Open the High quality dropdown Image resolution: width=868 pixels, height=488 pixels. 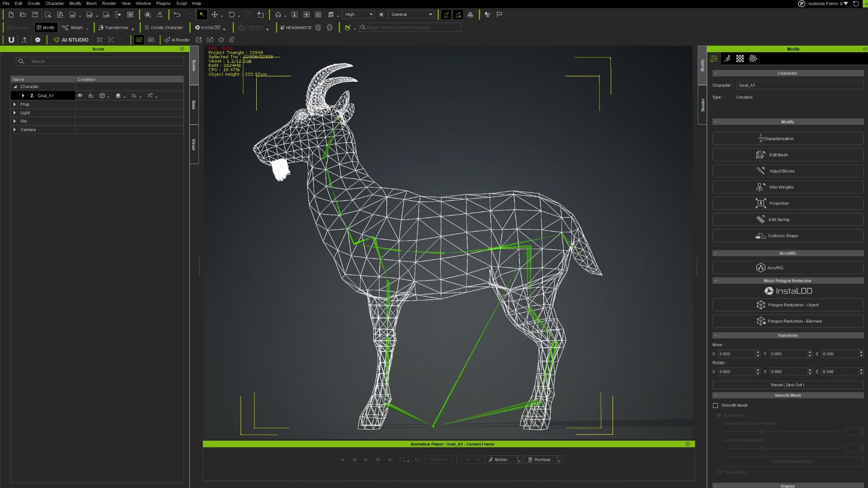(x=359, y=14)
